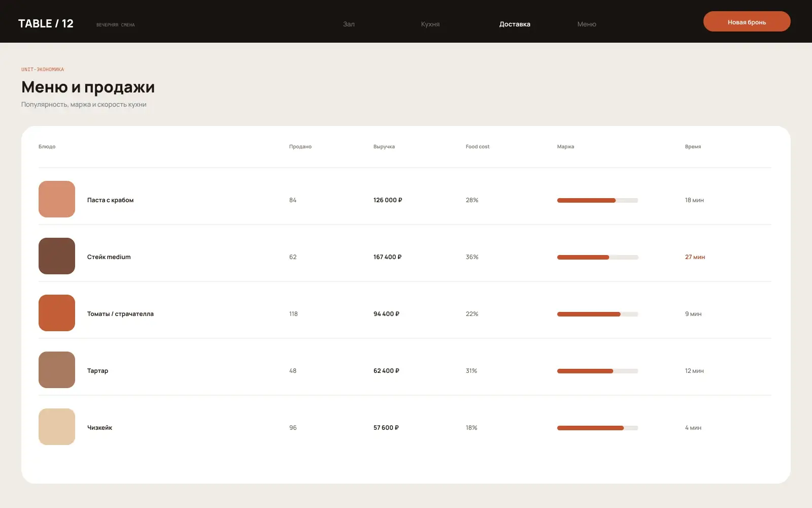Click the Тартар margin bar
This screenshot has height=508, width=812.
pos(597,371)
